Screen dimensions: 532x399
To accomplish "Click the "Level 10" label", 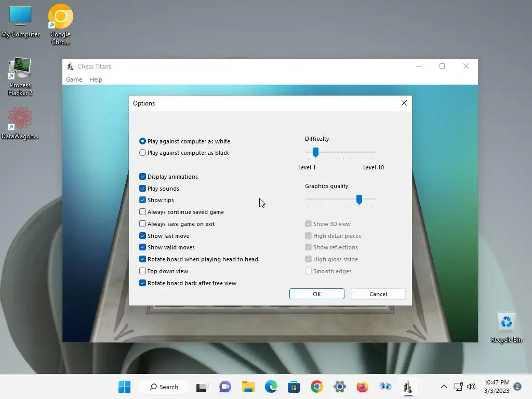I will pyautogui.click(x=374, y=167).
